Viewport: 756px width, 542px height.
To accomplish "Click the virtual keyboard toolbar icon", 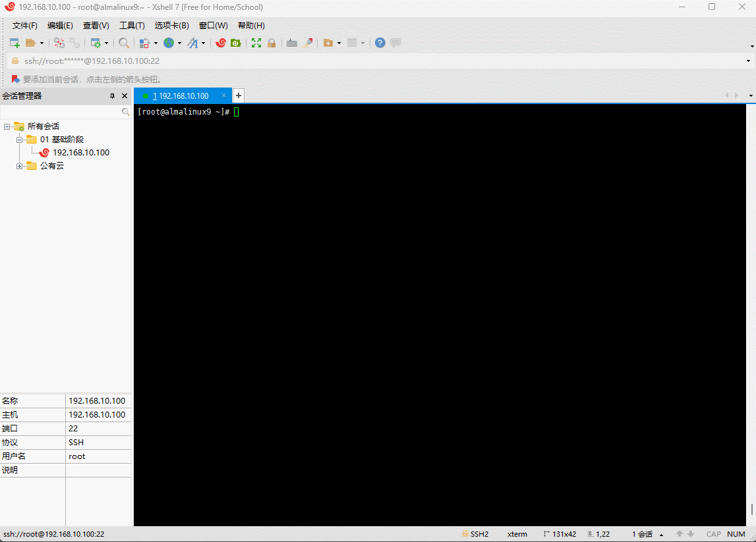I will click(291, 43).
